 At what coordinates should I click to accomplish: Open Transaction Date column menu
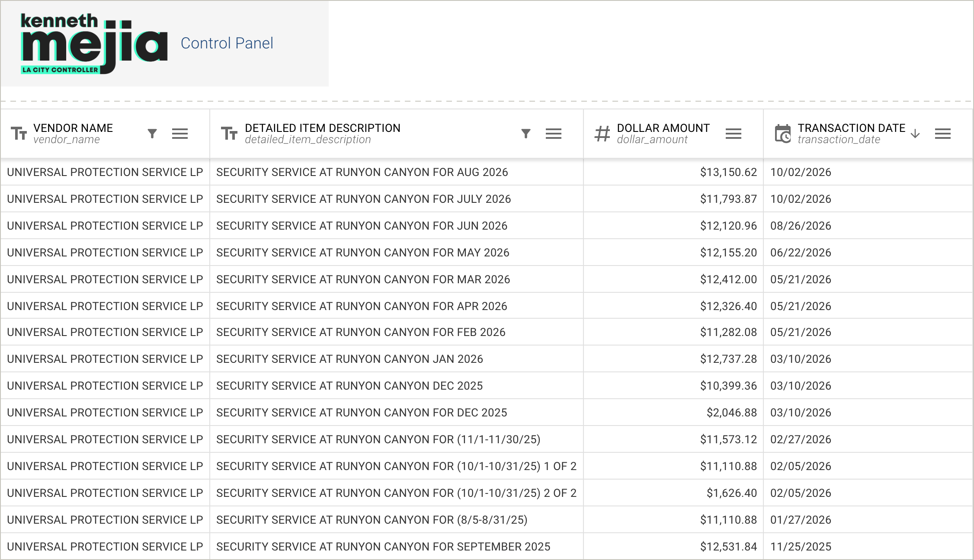(x=943, y=134)
